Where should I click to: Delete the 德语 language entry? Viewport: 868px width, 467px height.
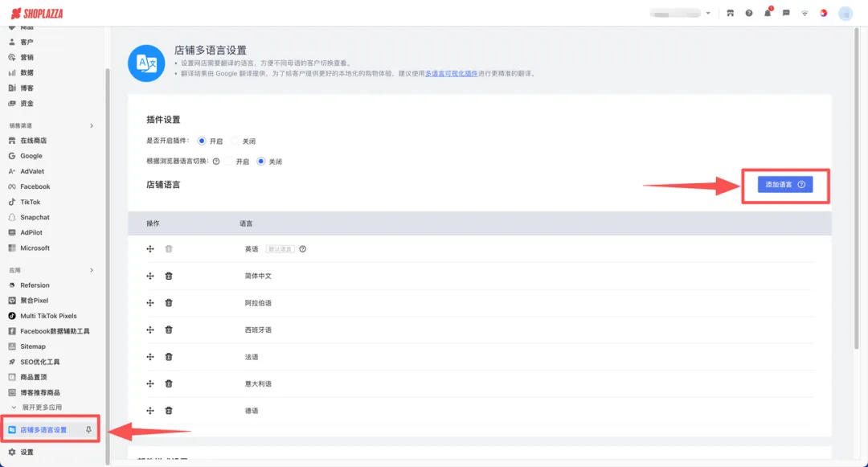click(x=169, y=411)
